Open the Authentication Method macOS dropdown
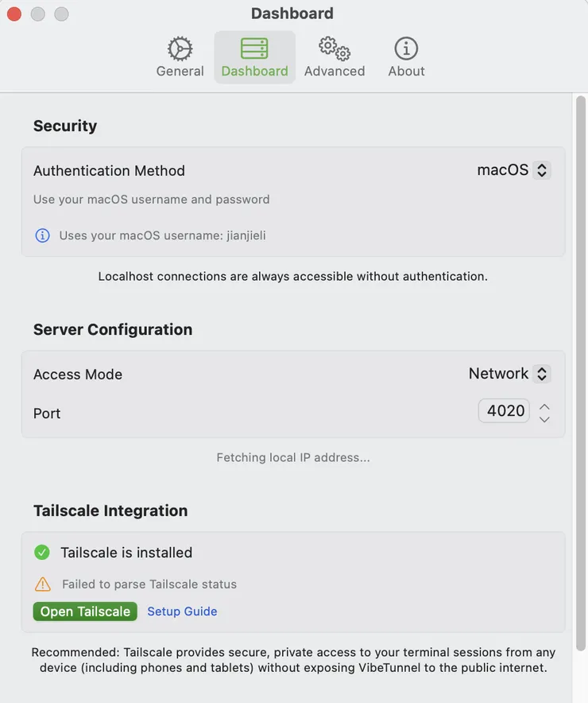Image resolution: width=588 pixels, height=703 pixels. click(513, 170)
